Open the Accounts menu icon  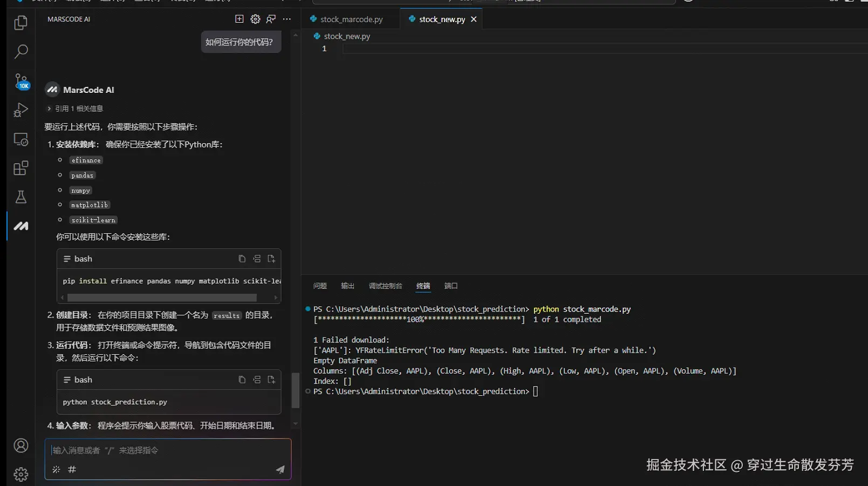[20, 446]
